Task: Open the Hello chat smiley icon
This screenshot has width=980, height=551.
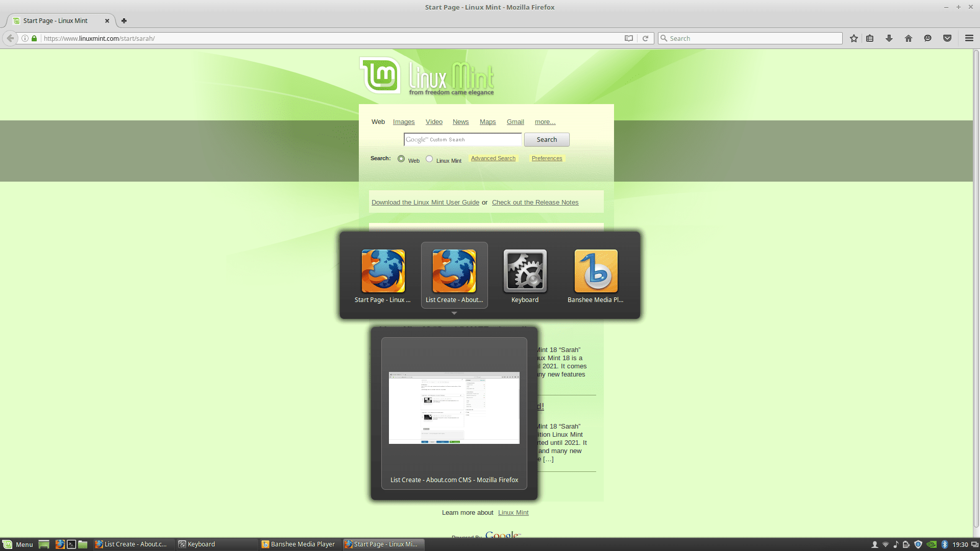Action: [928, 38]
